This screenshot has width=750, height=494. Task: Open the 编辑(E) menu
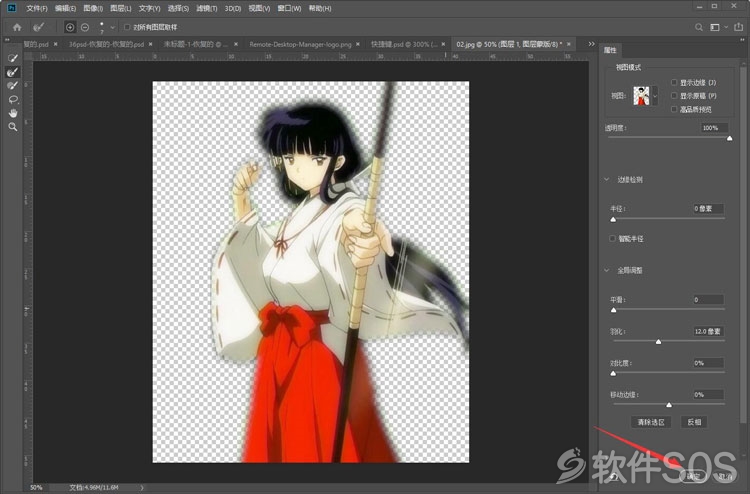65,8
